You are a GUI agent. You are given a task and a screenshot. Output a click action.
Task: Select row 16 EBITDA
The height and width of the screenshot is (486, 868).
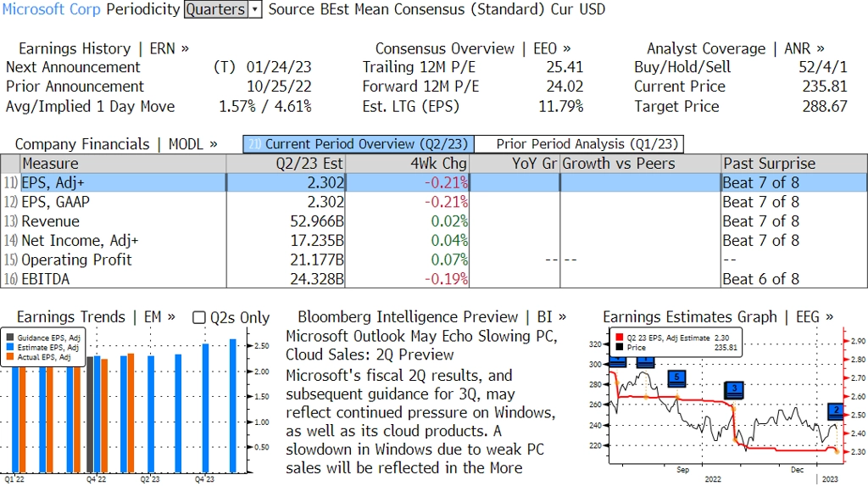(x=434, y=279)
